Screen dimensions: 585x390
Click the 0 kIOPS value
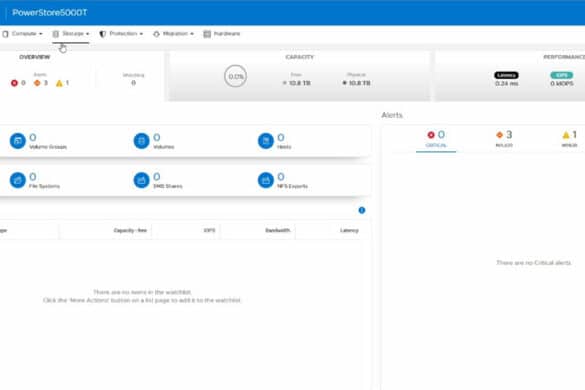(x=562, y=84)
